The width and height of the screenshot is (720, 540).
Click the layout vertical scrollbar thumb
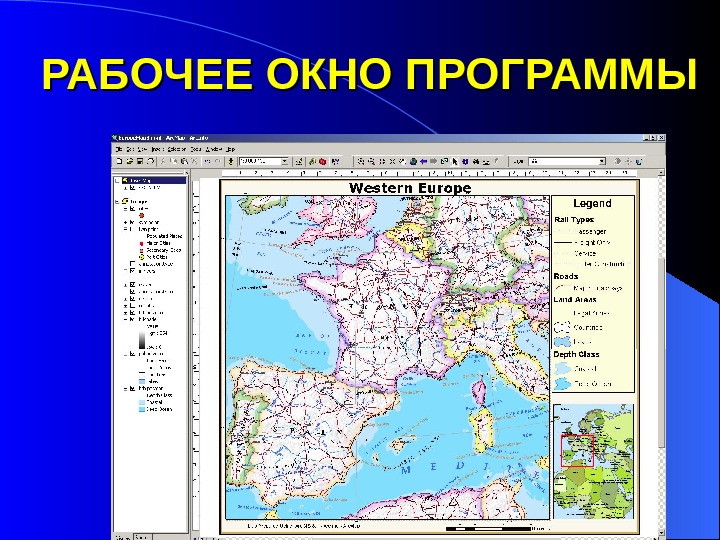coord(661,354)
